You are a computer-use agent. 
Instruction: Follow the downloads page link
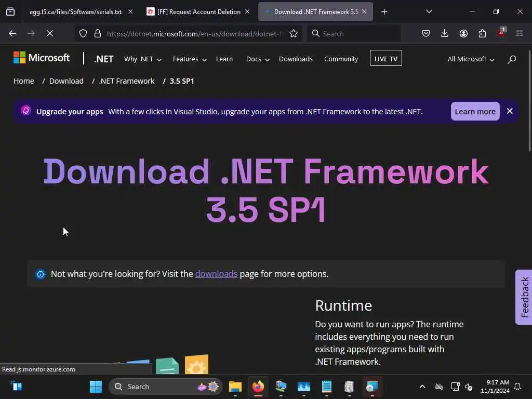(x=216, y=274)
